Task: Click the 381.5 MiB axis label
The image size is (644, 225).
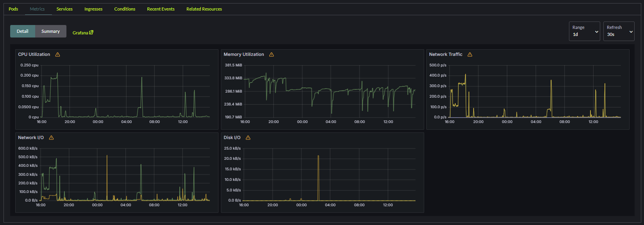Action: [234, 65]
